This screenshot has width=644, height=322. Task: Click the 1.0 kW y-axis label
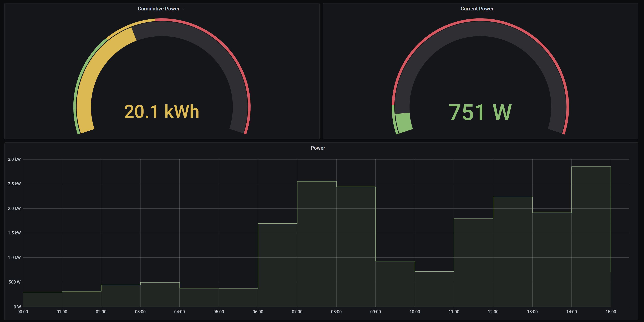pyautogui.click(x=14, y=257)
